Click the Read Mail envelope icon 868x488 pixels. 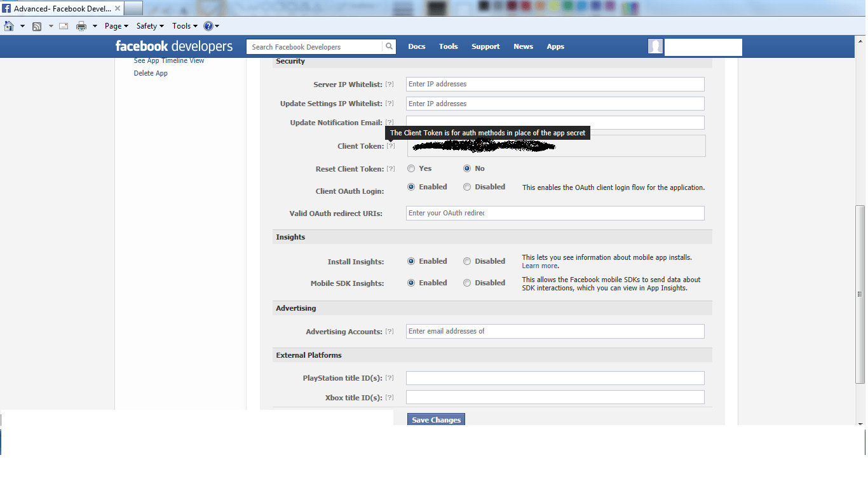coord(64,26)
